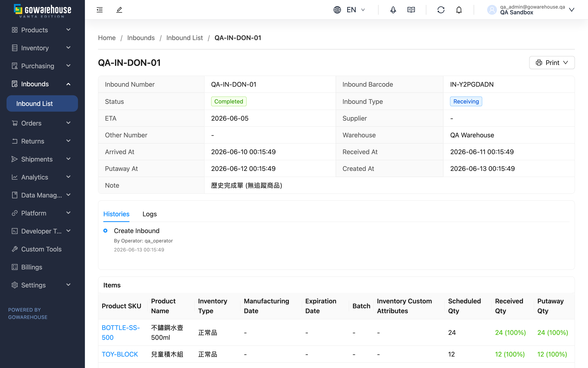588x368 pixels.
Task: Open the Custom Tools menu item
Action: [x=42, y=249]
